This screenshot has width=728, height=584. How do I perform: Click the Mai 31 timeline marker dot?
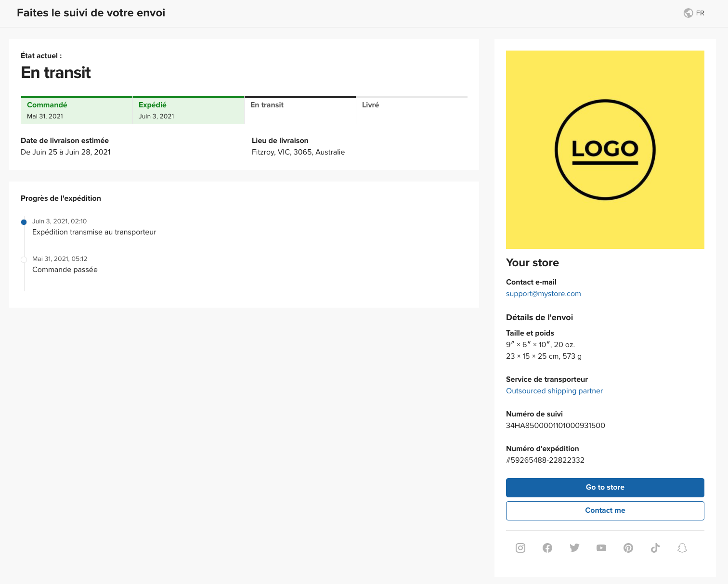pyautogui.click(x=24, y=260)
